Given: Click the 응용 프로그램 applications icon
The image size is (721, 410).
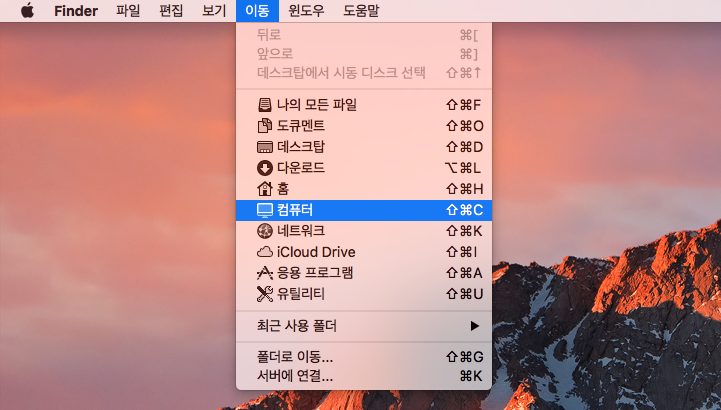Looking at the screenshot, I should [264, 273].
